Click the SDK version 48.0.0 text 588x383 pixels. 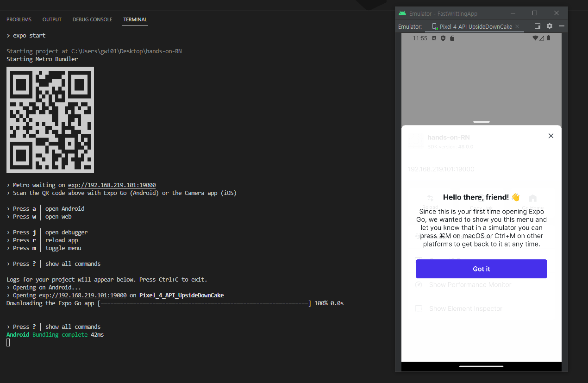click(450, 147)
